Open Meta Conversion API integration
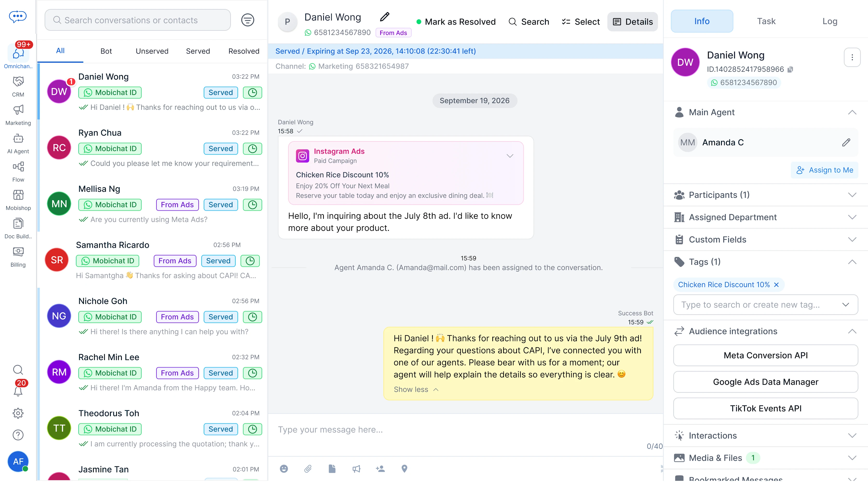This screenshot has height=482, width=868. pyautogui.click(x=766, y=355)
